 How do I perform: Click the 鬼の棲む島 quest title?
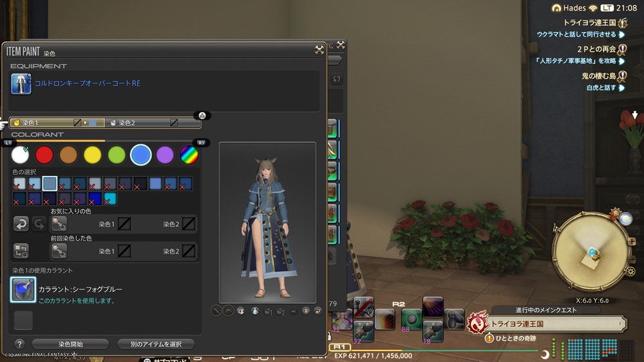(599, 76)
